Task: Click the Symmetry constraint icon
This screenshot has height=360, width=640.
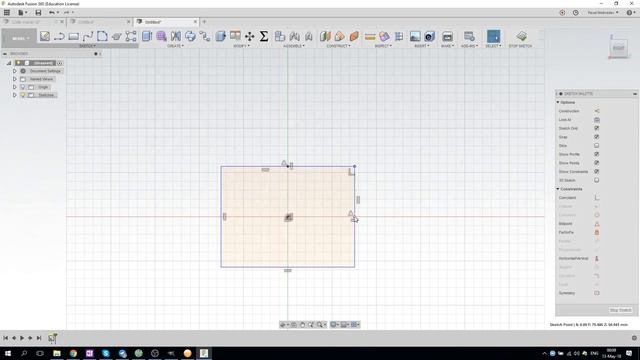Action: click(x=597, y=293)
